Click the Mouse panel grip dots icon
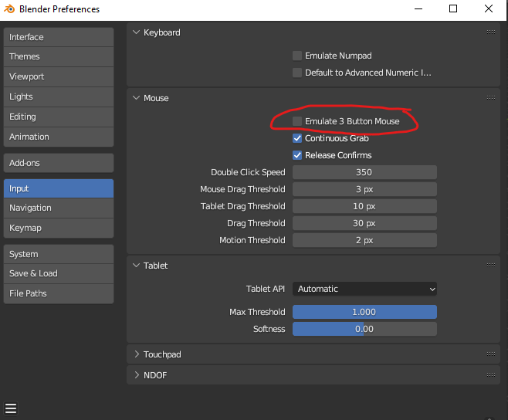The width and height of the screenshot is (508, 420). pos(490,97)
